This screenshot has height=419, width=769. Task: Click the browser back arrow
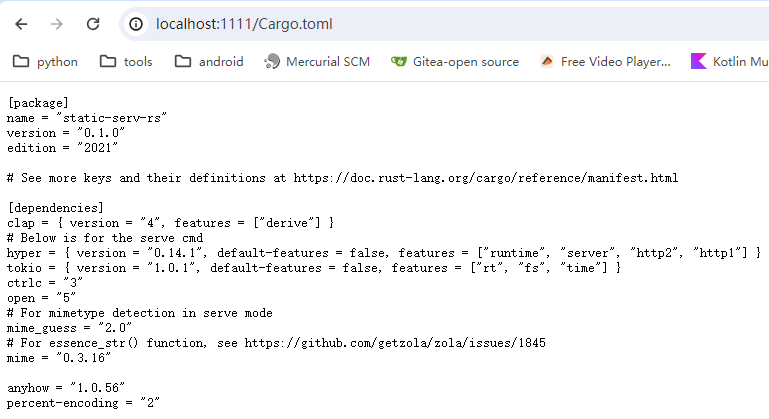click(x=22, y=23)
